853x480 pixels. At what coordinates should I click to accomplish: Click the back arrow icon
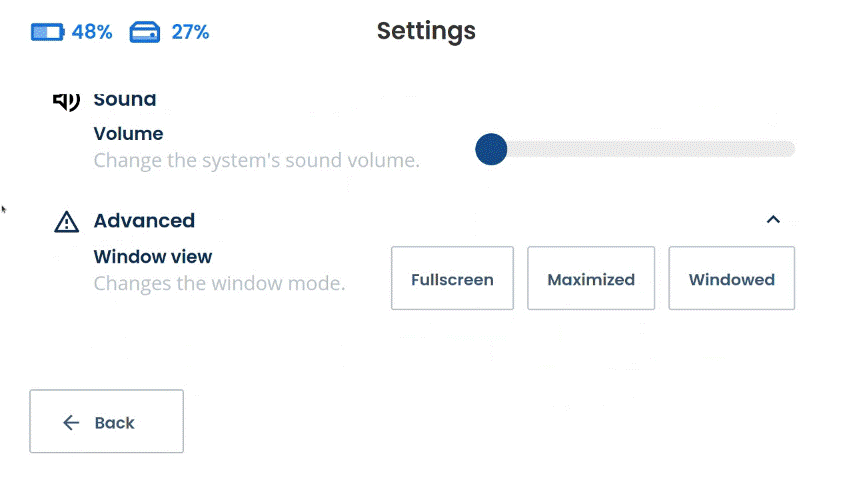(71, 422)
